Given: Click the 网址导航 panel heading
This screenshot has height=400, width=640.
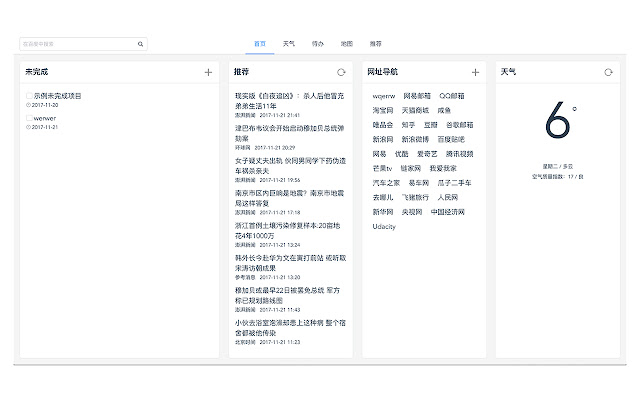Looking at the screenshot, I should click(382, 72).
